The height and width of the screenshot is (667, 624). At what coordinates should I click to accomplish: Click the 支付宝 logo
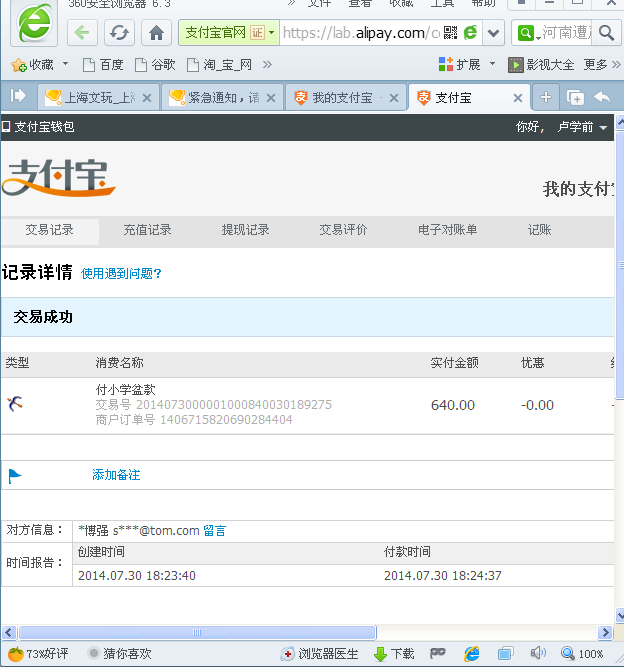coord(58,178)
